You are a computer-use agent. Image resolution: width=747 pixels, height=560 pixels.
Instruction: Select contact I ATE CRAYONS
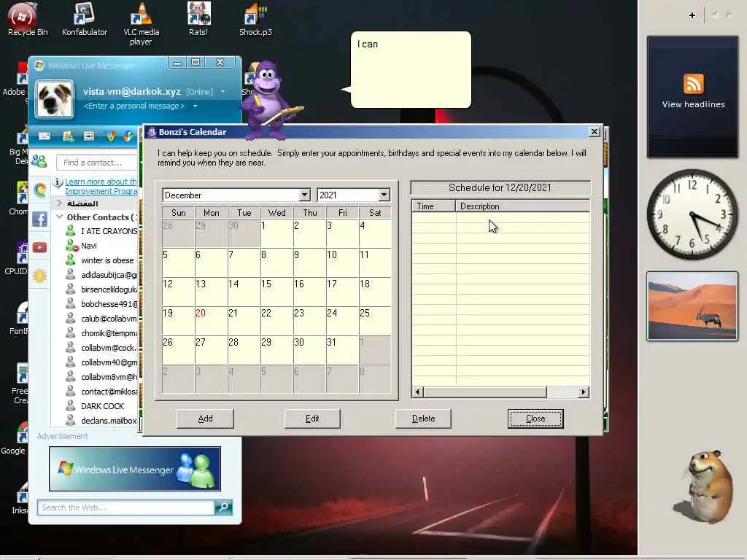[x=109, y=231]
